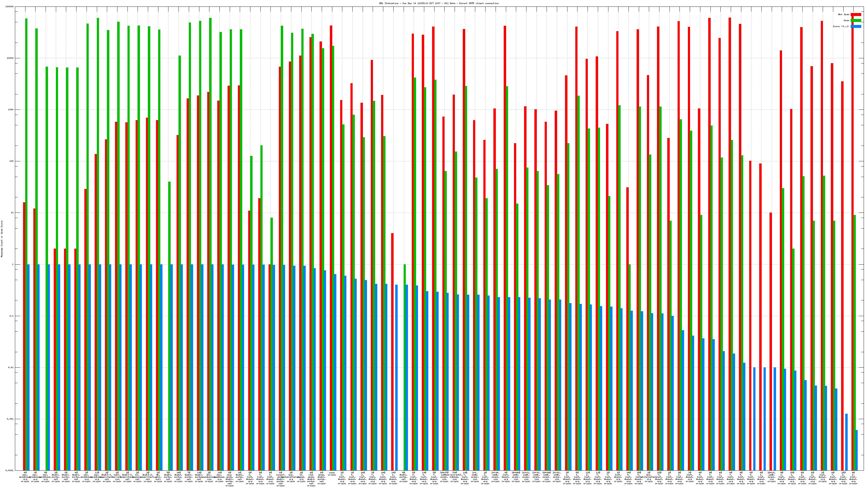The image size is (868, 488).
Task: Click the 0.0001 y-axis tick label
Action: click(10, 470)
